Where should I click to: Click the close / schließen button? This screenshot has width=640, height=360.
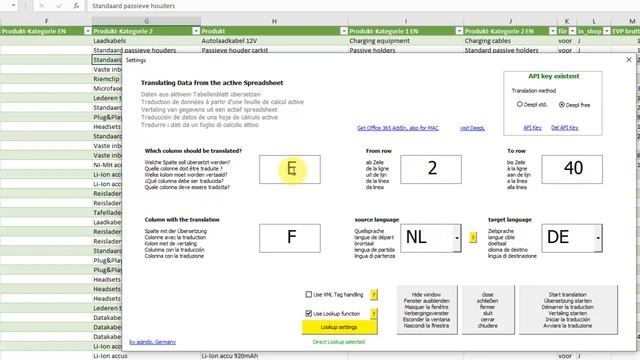(488, 310)
